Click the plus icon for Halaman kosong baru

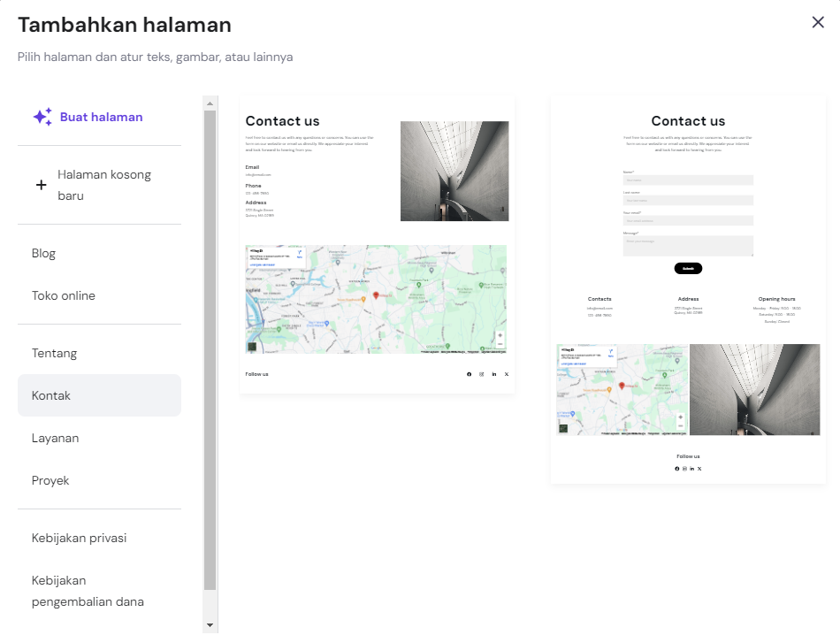41,186
